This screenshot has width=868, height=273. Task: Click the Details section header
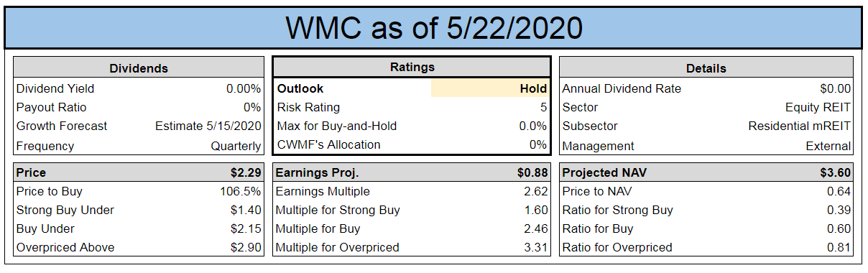[x=706, y=68]
